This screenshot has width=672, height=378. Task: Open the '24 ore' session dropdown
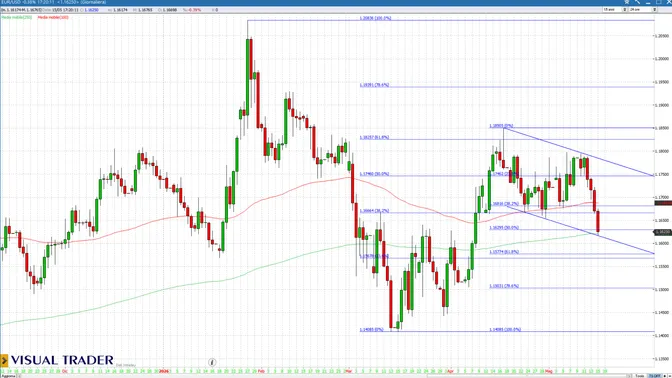(642, 9)
